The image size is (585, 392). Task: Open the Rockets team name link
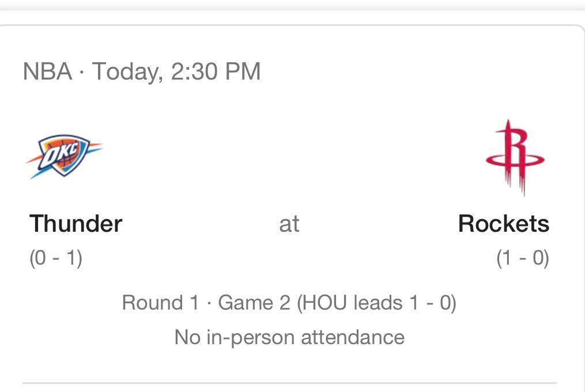point(504,224)
